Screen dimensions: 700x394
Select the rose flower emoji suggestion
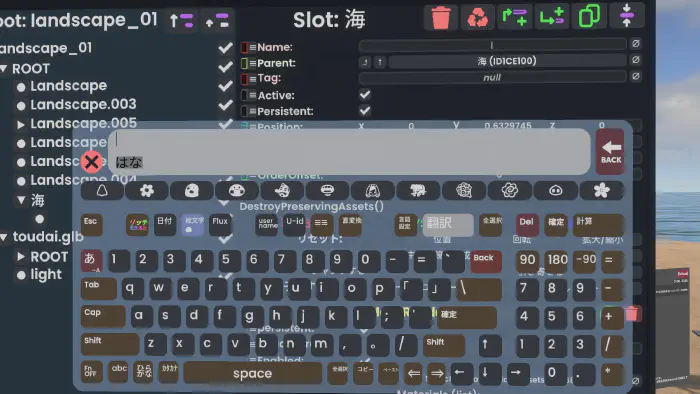tap(509, 191)
